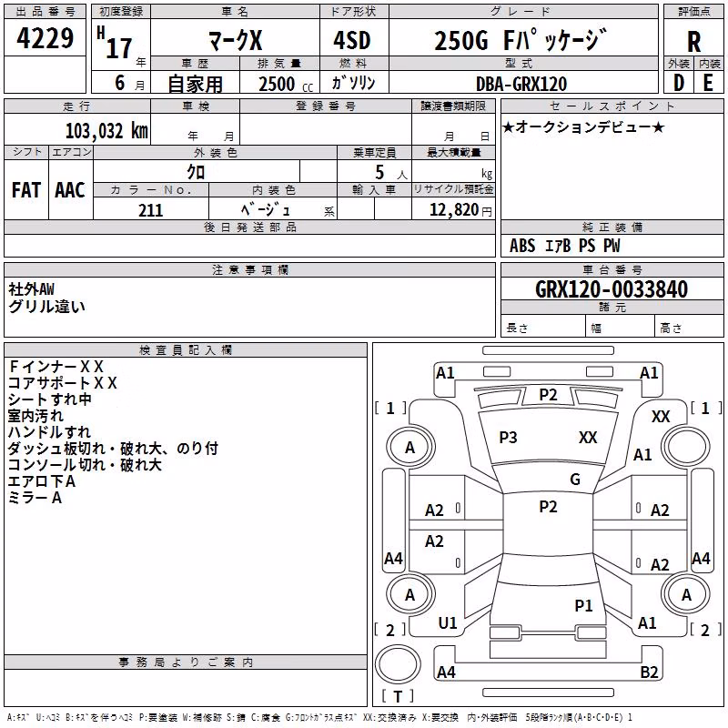Click the fuel type ガソリン
Viewport: 728px width, 728px height.
353,83
